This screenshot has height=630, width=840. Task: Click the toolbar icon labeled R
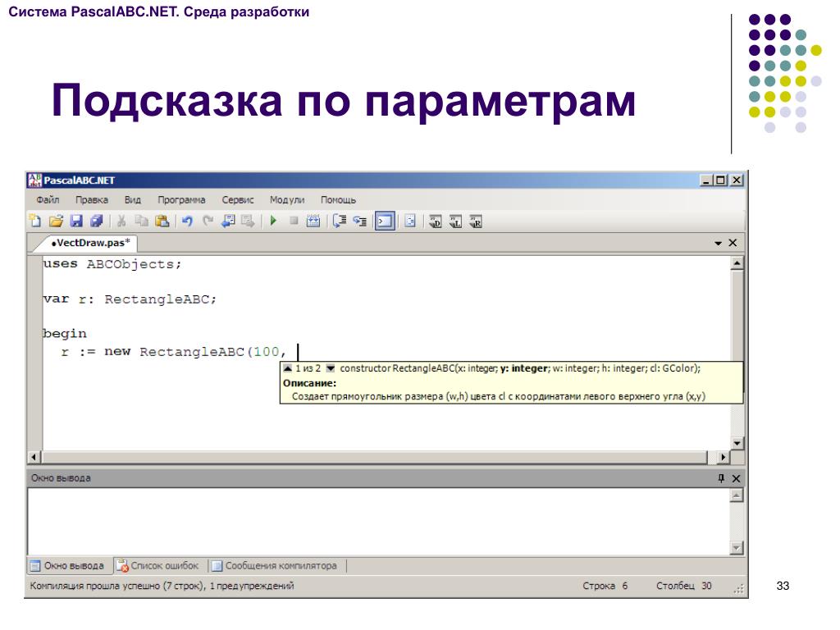[476, 221]
